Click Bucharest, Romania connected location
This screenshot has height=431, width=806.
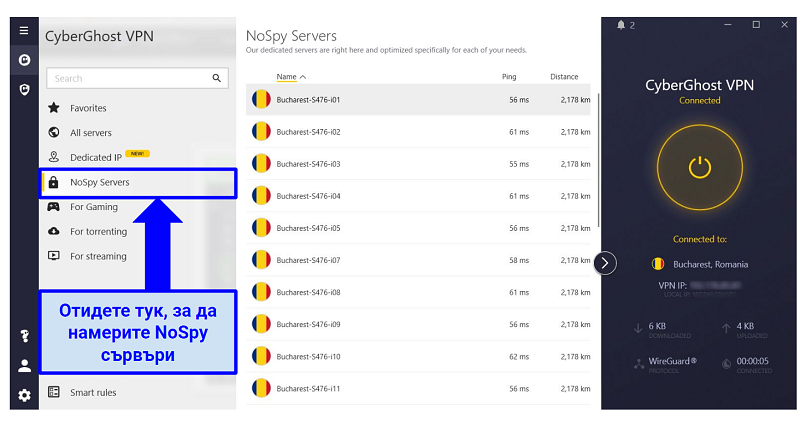coord(710,264)
